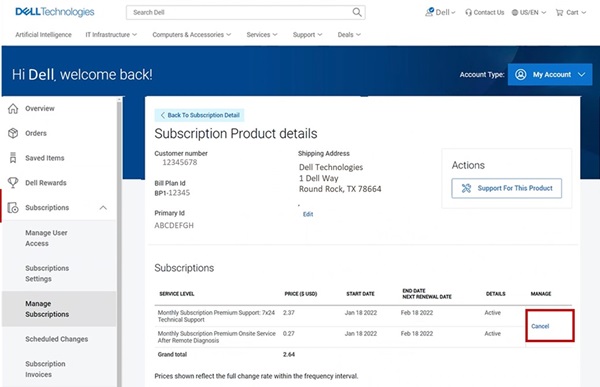The width and height of the screenshot is (600, 387).
Task: Open the Artificial Intelligence nav item
Action: click(43, 35)
